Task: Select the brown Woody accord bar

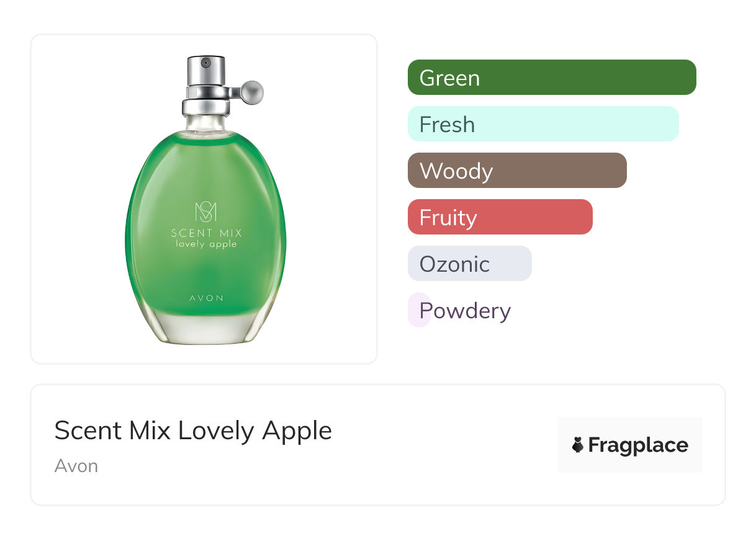Action: [516, 171]
